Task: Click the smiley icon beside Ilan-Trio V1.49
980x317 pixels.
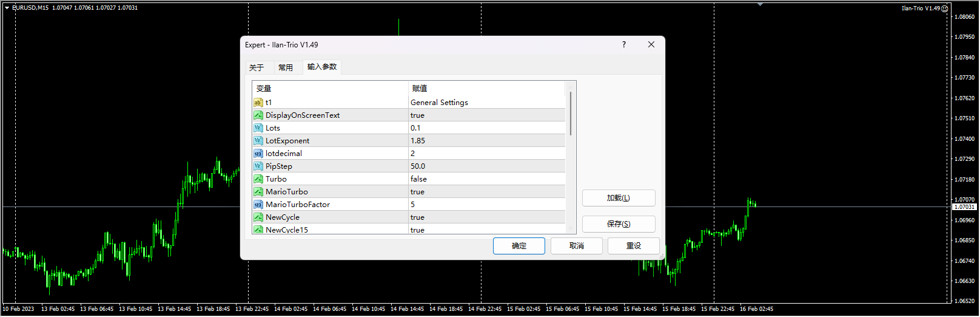Action: [x=944, y=9]
